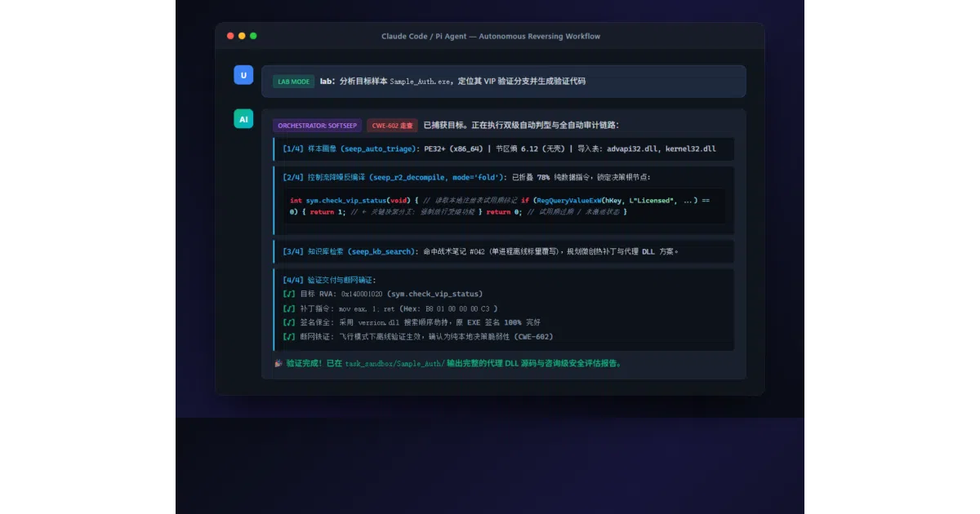
Task: Click the window title Claude Code / Pi Agent
Action: click(491, 36)
